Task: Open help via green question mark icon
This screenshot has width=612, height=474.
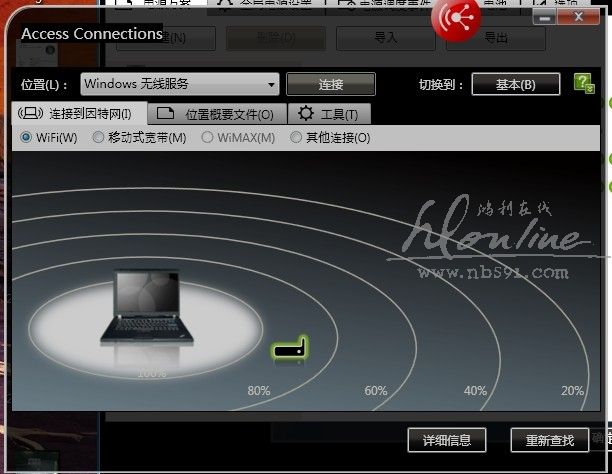Action: 584,83
